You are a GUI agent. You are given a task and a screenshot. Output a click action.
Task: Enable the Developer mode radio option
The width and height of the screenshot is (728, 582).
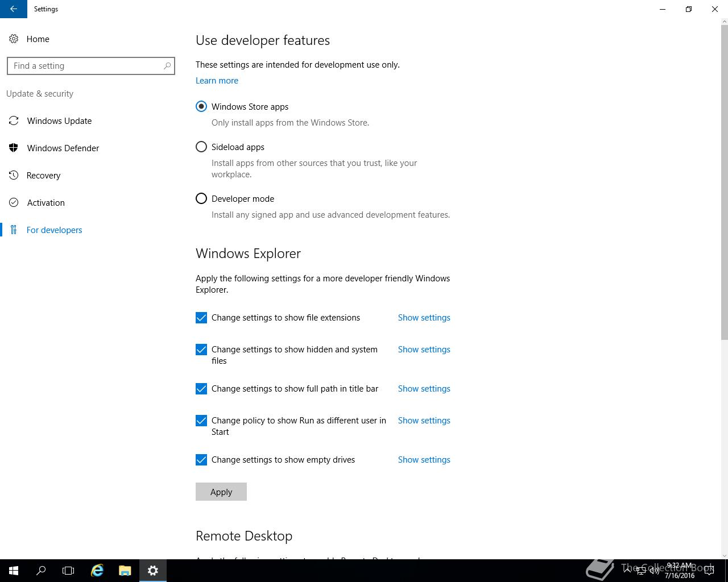[201, 198]
